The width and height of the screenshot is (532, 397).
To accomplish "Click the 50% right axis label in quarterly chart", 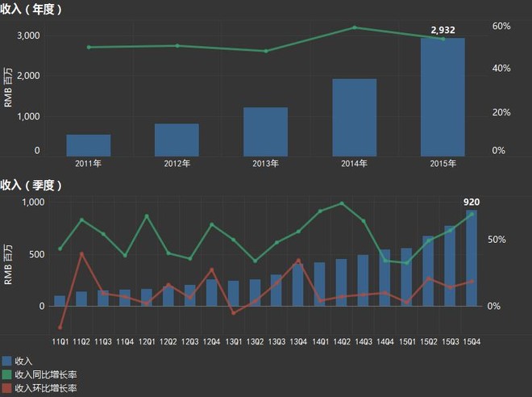I will [497, 240].
